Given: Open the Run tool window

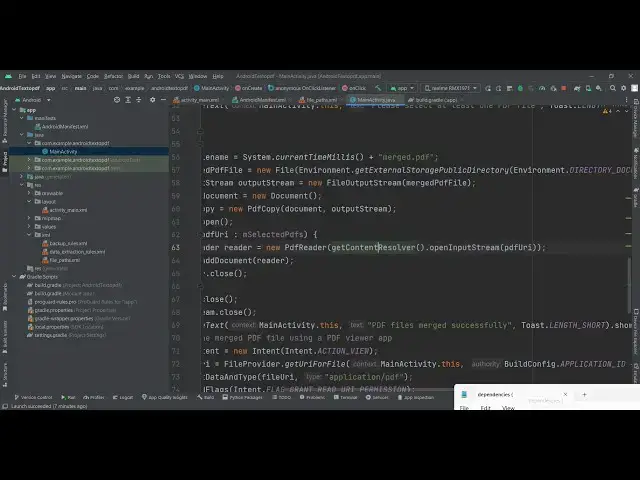Looking at the screenshot, I should coord(68,397).
